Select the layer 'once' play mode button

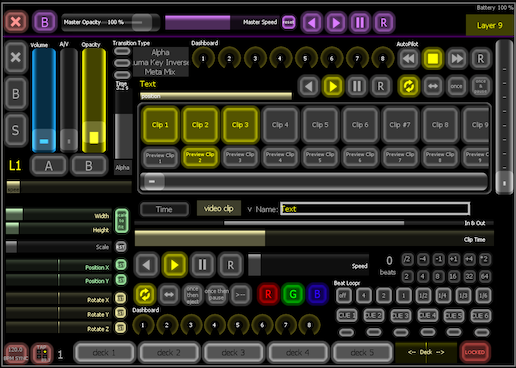click(x=457, y=86)
